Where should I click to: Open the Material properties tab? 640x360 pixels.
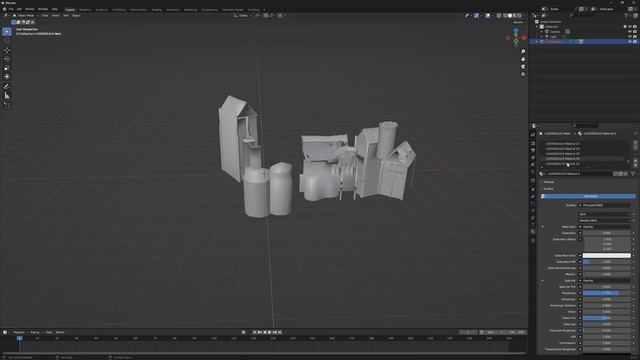pyautogui.click(x=533, y=231)
